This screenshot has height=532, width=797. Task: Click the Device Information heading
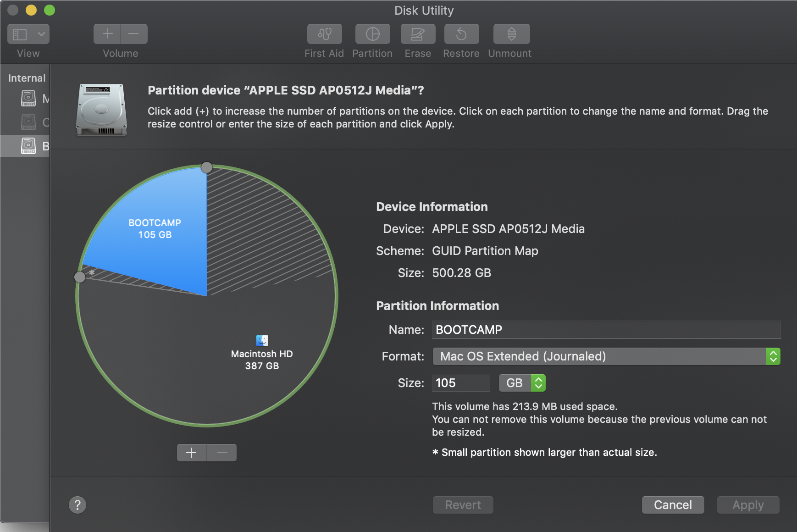[x=432, y=207]
